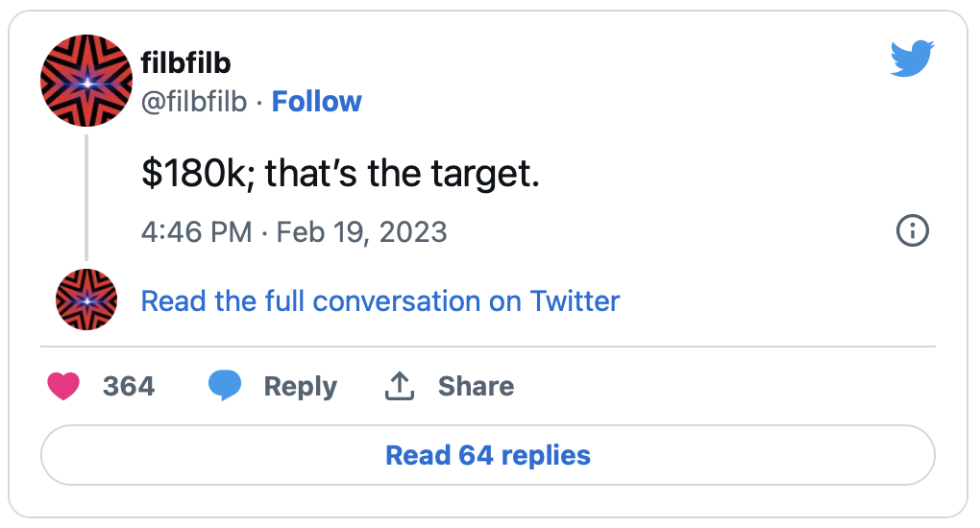
Task: Click the horizontal divider above the like row
Action: click(488, 346)
